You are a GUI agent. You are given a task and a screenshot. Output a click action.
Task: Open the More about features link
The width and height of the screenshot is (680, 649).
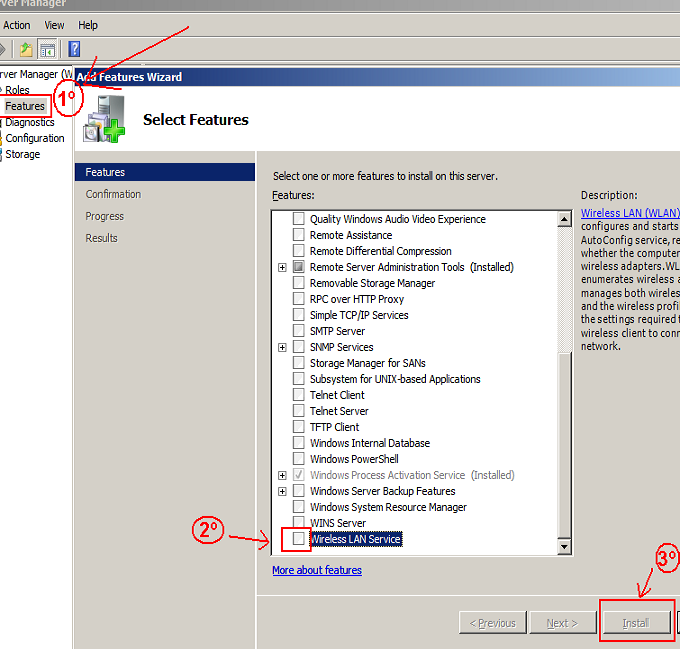tap(317, 570)
